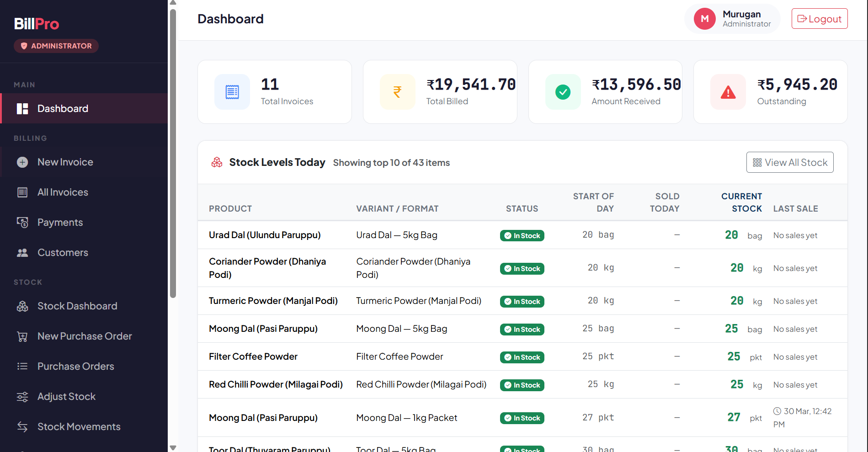The width and height of the screenshot is (868, 452).
Task: Click the ₹5,945.20 Outstanding value
Action: click(798, 85)
